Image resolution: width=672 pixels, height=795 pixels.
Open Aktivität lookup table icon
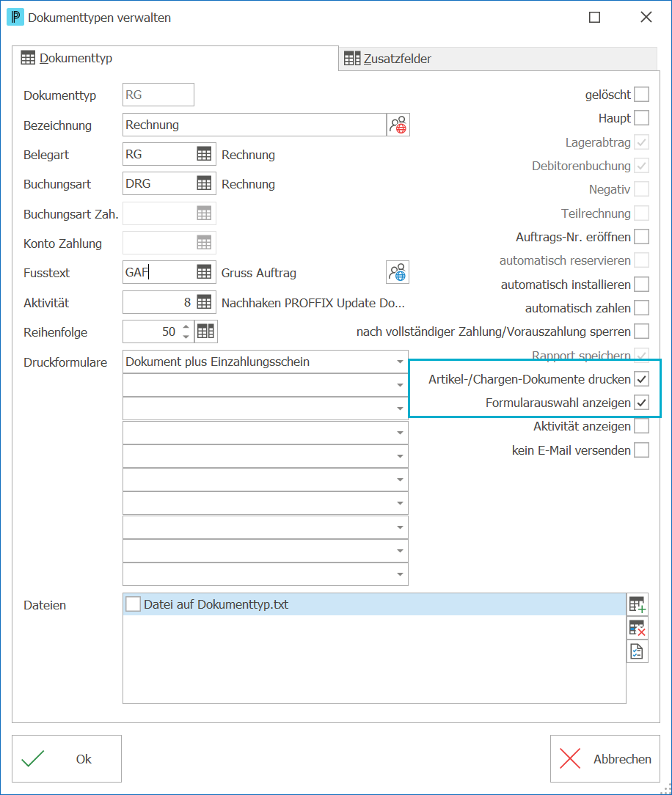[x=204, y=302]
